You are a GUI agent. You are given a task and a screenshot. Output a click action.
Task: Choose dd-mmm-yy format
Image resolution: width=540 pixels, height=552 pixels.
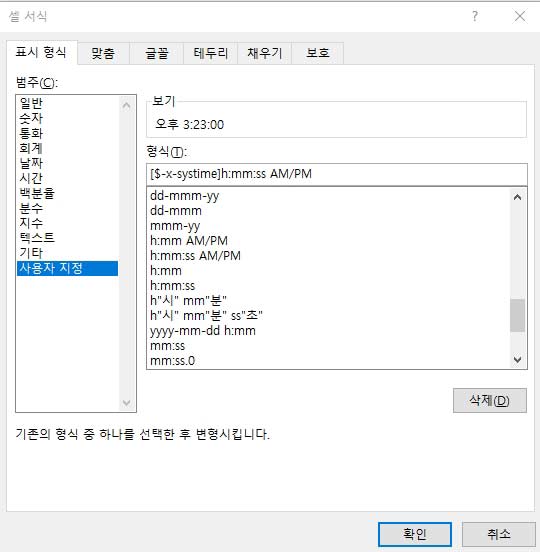(328, 196)
